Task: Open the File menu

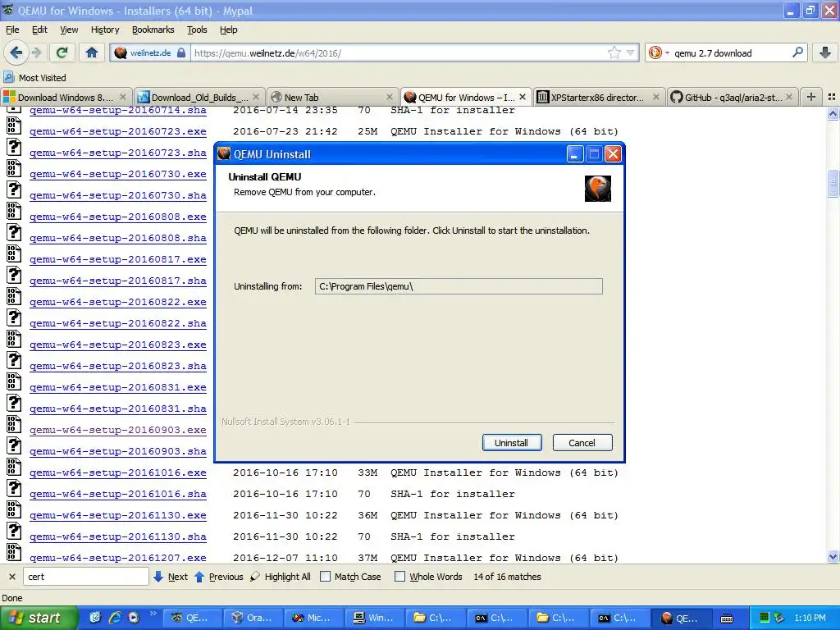Action: [x=12, y=30]
